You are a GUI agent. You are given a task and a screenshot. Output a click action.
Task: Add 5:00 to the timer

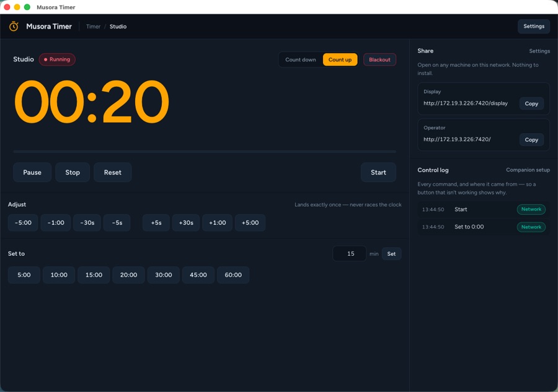coord(250,223)
